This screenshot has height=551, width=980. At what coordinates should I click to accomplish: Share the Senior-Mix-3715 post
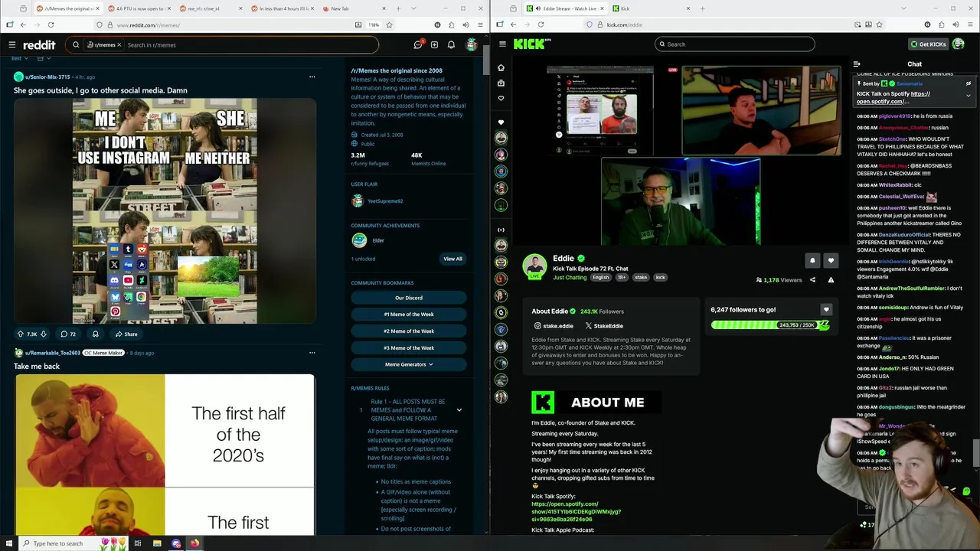pyautogui.click(x=126, y=334)
